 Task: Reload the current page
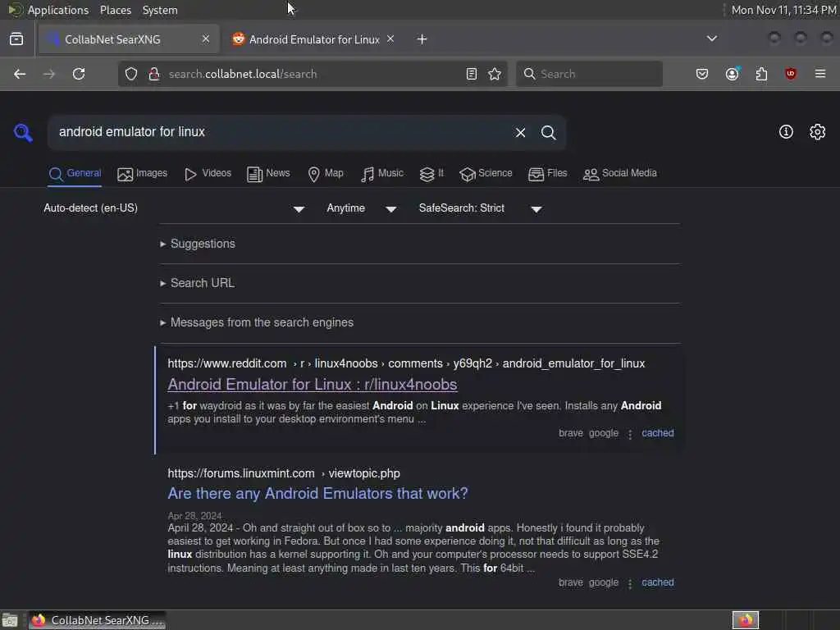pyautogui.click(x=79, y=74)
